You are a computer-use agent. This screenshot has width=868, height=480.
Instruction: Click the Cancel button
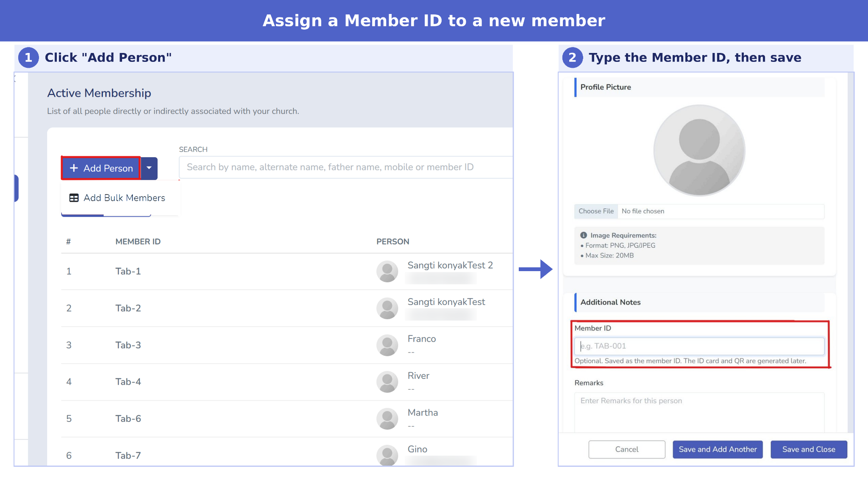tap(627, 449)
